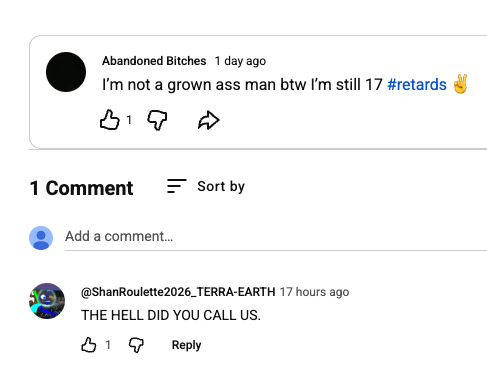Image resolution: width=487 pixels, height=372 pixels.
Task: Focus the Add a comment field
Action: pyautogui.click(x=276, y=237)
